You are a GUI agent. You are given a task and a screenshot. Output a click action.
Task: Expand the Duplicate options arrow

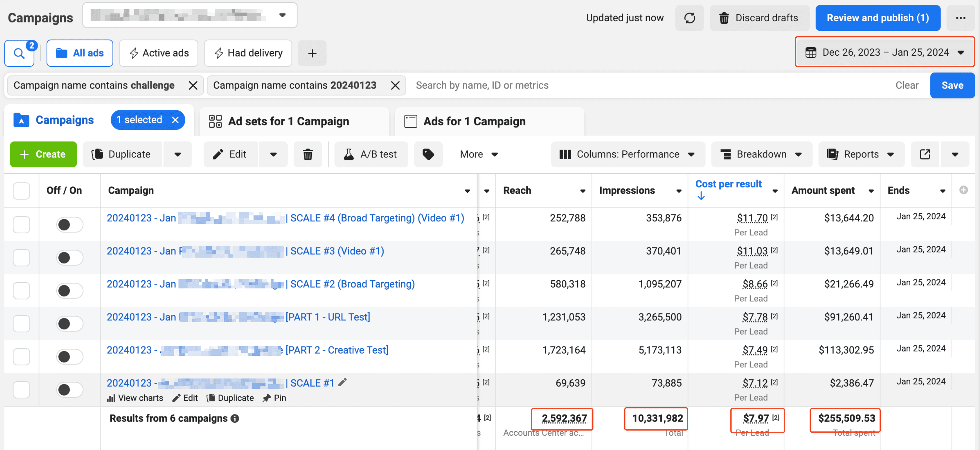(177, 154)
